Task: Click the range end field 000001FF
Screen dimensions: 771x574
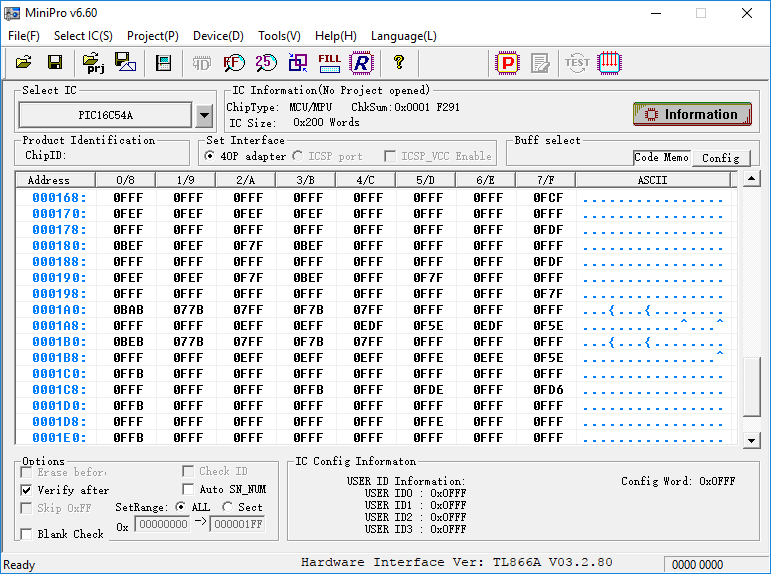Action: tap(238, 524)
